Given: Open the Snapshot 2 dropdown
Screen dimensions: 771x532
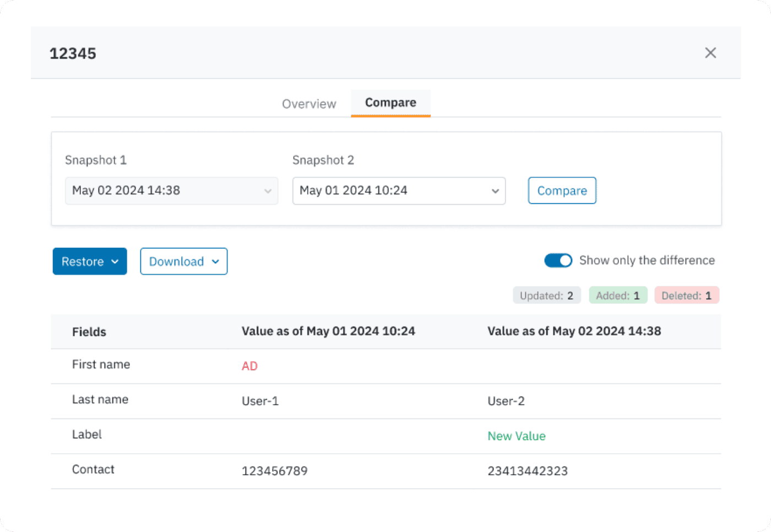Looking at the screenshot, I should coord(399,191).
